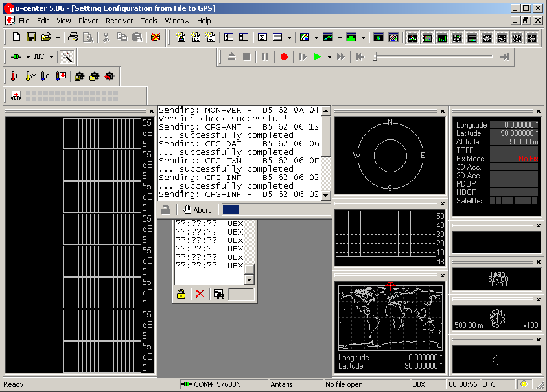
Task: Click the Save file icon
Action: pyautogui.click(x=30, y=38)
